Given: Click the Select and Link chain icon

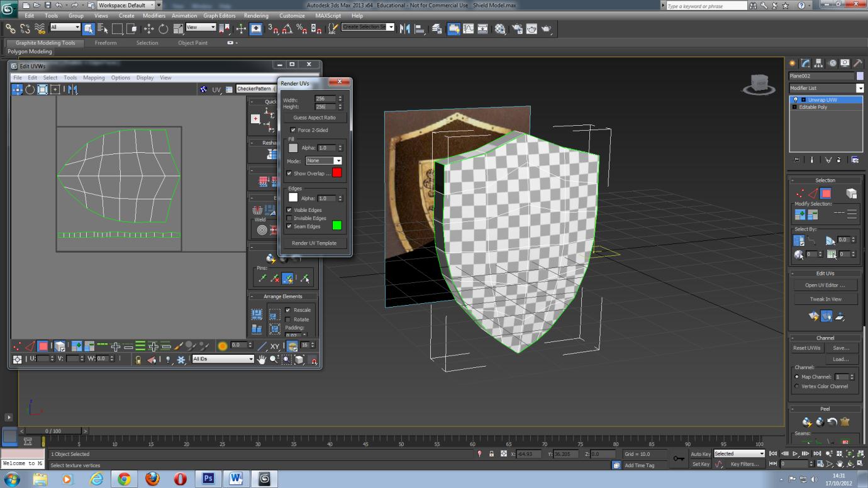Looking at the screenshot, I should click(10, 28).
